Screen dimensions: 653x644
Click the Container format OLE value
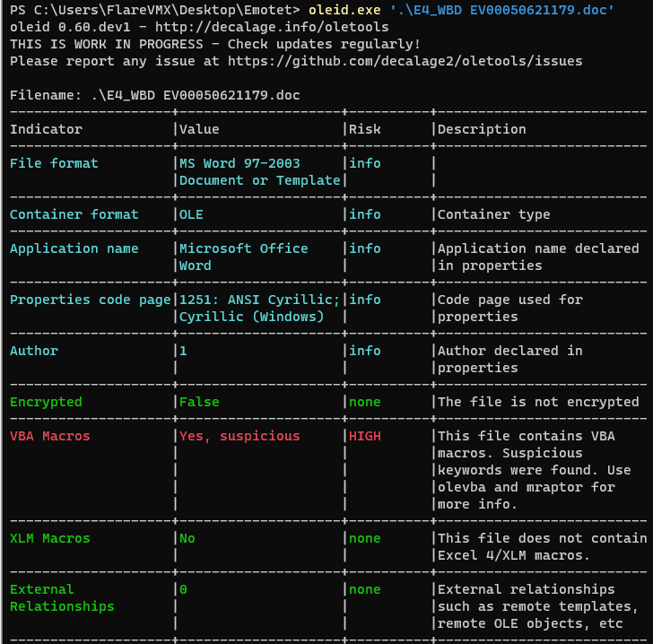pyautogui.click(x=191, y=214)
